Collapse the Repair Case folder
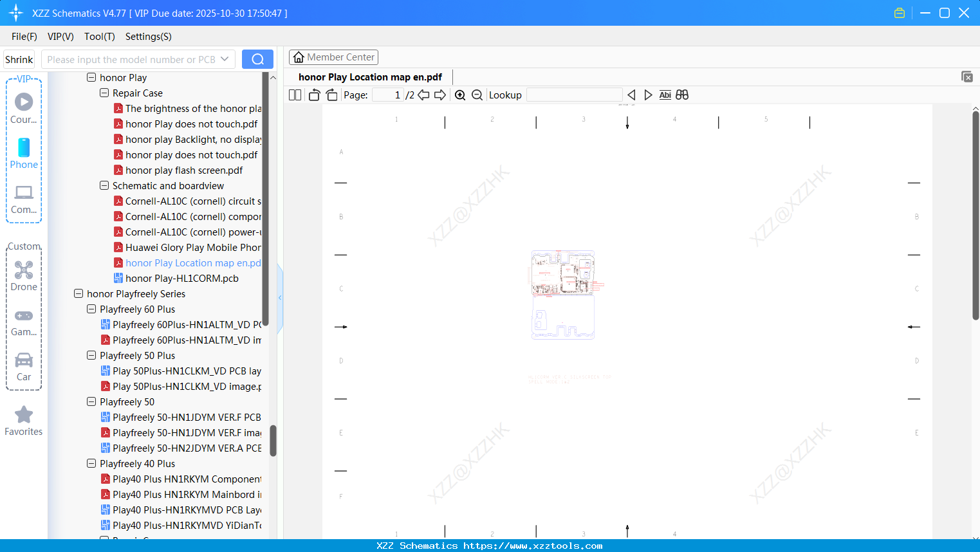This screenshot has height=552, width=980. 104,93
